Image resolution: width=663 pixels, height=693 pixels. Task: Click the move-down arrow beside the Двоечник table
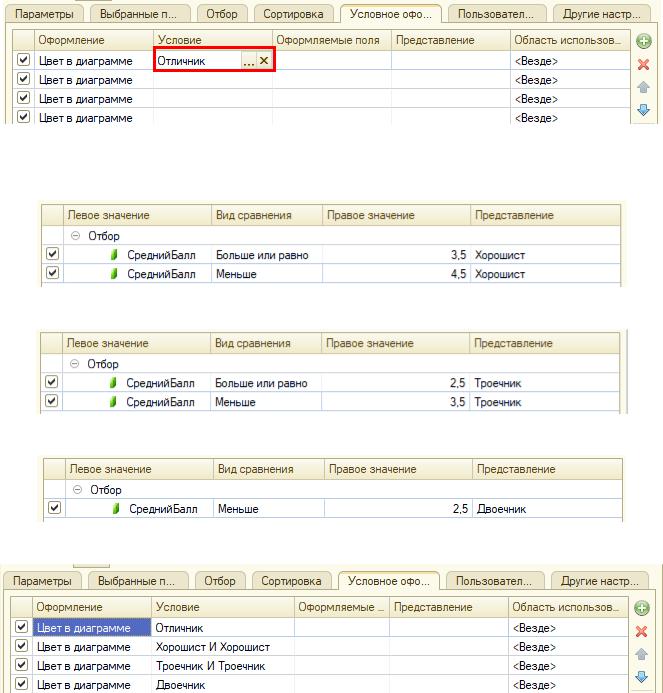point(643,677)
